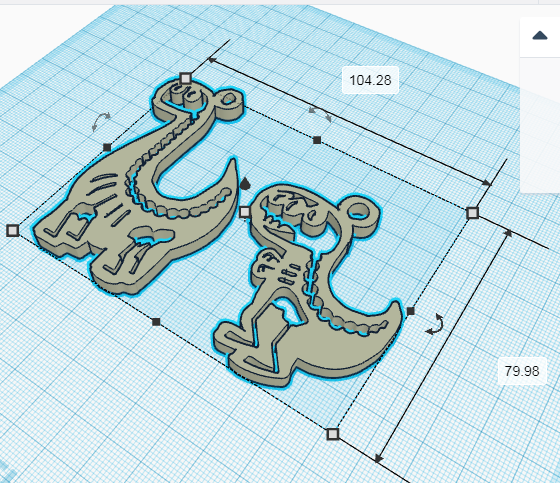Click the rotation arrow near the left dinosaur
The height and width of the screenshot is (483, 560).
(x=101, y=121)
